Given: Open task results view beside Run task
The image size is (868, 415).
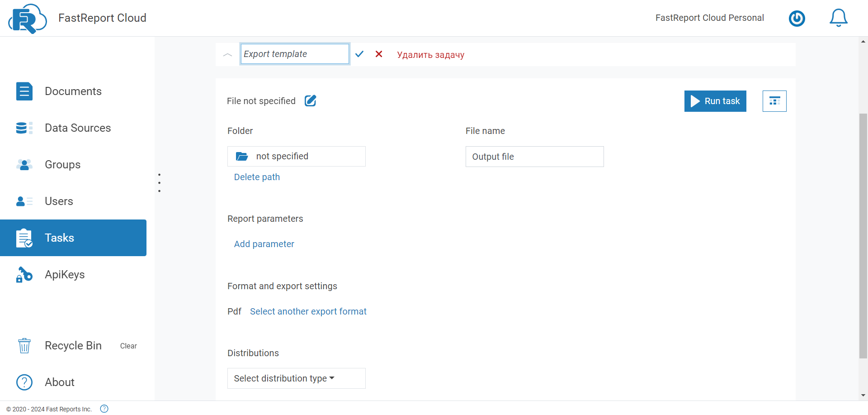Looking at the screenshot, I should click(x=774, y=101).
